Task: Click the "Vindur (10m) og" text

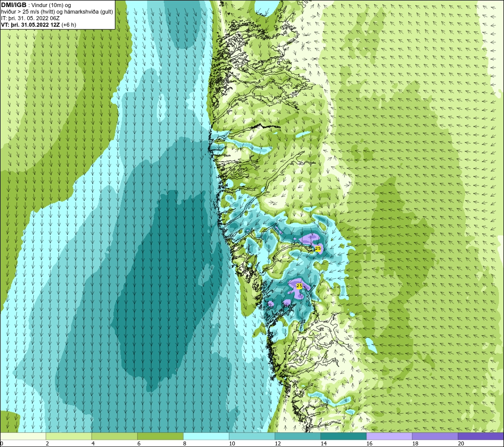Action: pos(51,6)
